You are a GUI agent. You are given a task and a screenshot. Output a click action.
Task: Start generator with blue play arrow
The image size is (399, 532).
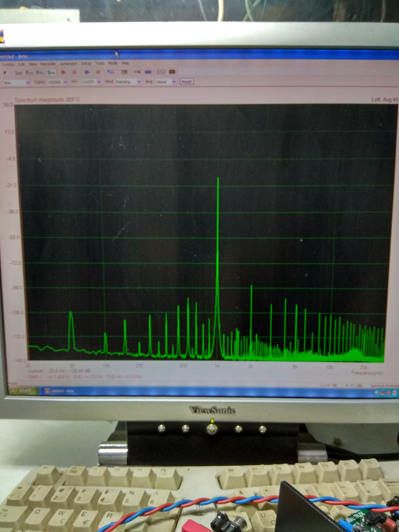[87, 72]
